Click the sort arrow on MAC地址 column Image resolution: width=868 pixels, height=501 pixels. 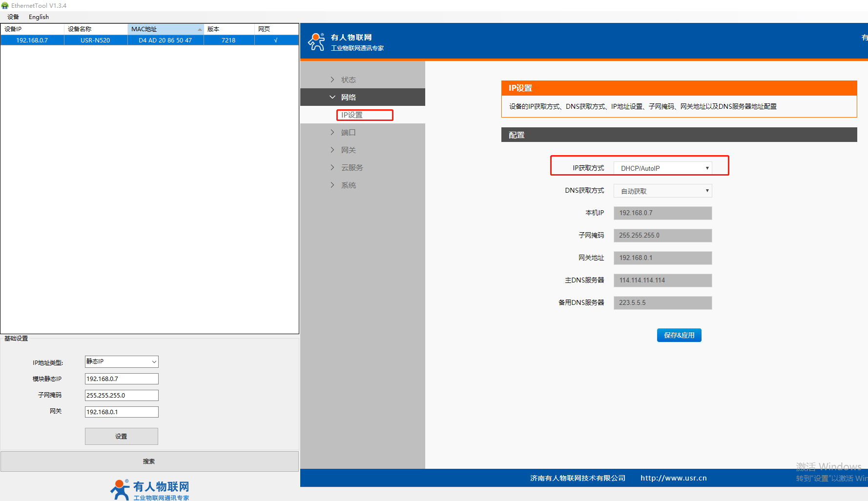(x=200, y=29)
